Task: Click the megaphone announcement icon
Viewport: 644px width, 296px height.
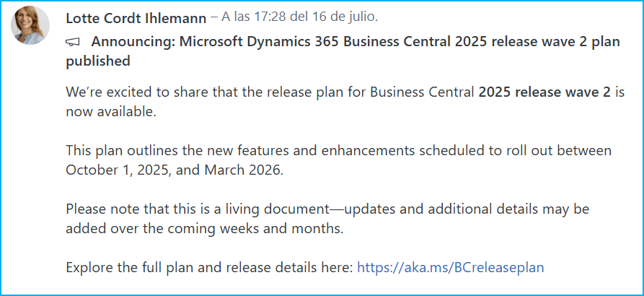Action: click(73, 42)
